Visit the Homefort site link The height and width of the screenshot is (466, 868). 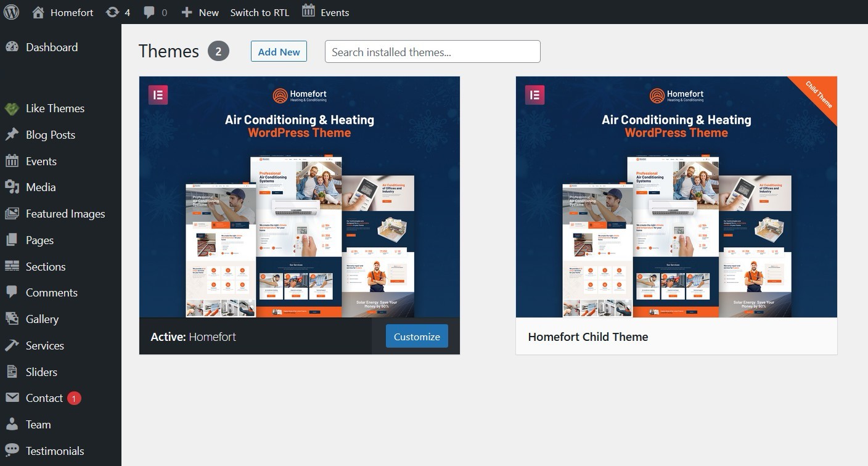tap(72, 12)
